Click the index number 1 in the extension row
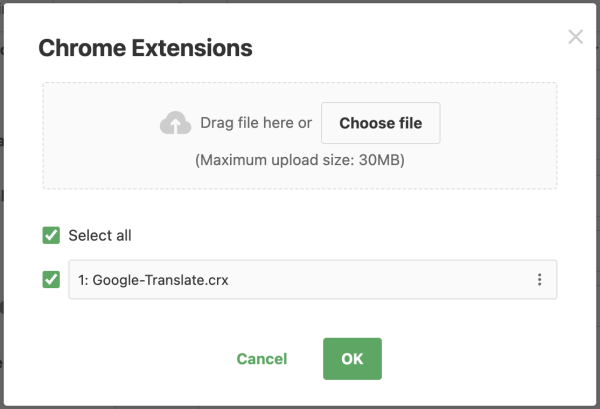Viewport: 600px width, 409px height. (82, 280)
